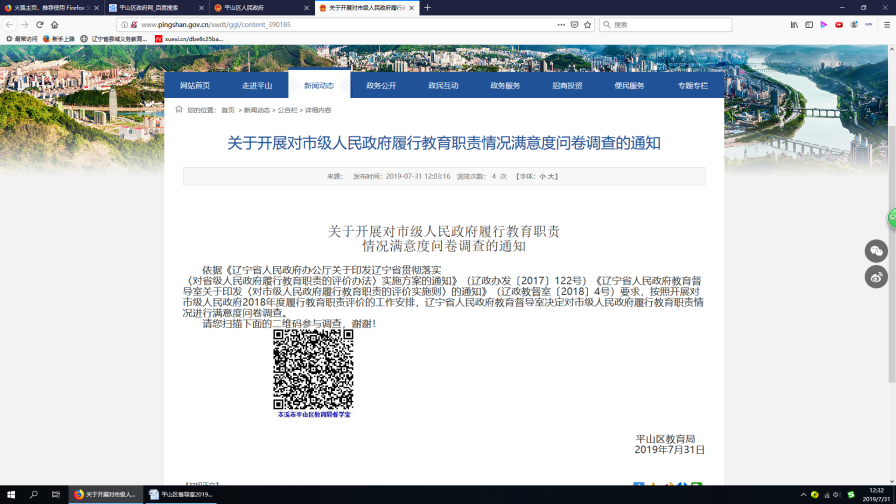Click the red video extension icon
This screenshot has width=896, height=504.
coord(839,25)
